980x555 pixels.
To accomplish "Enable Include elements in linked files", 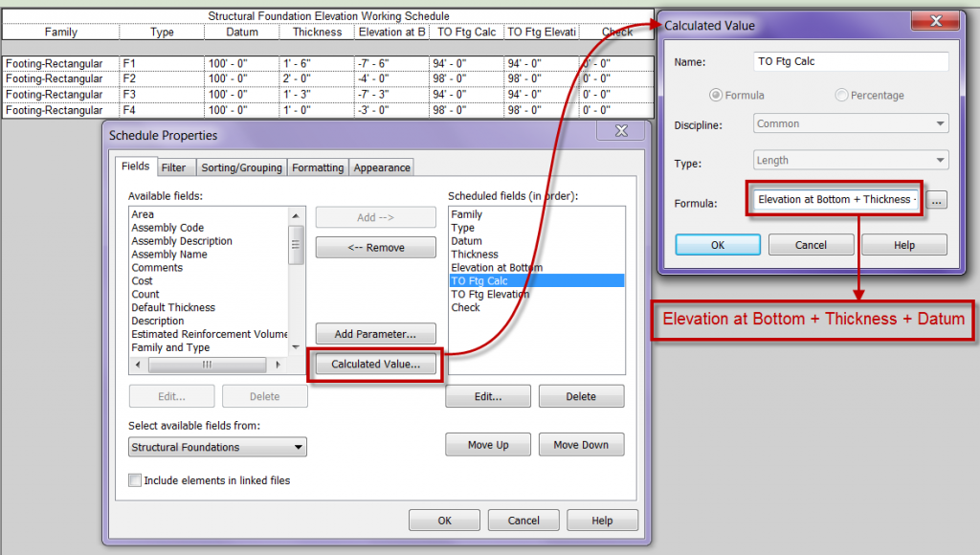I will (x=134, y=480).
